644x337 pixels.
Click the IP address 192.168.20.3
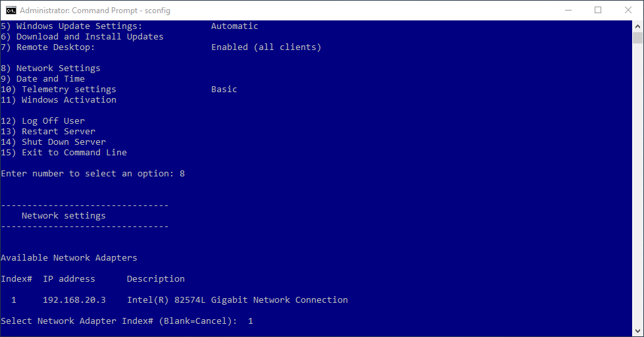tap(74, 300)
